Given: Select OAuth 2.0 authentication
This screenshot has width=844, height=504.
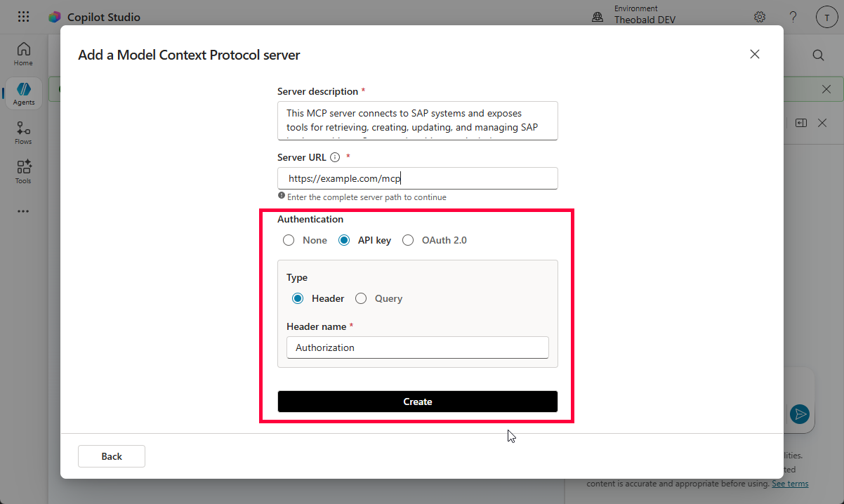Looking at the screenshot, I should 408,240.
